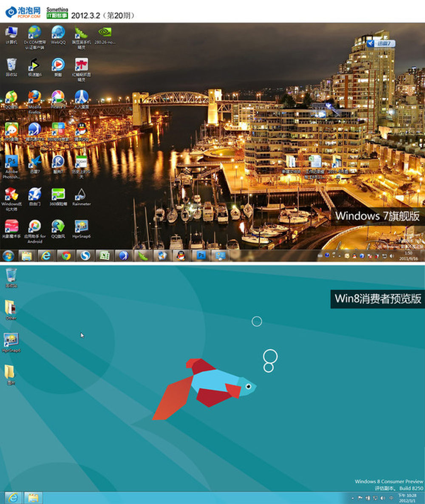Launch the 人人桌面 desktop shortcut
The image size is (425, 504).
click(x=81, y=99)
